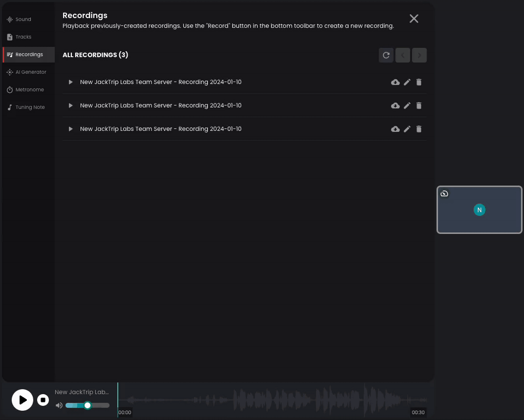Refresh the recordings list
This screenshot has height=420, width=524.
tap(386, 55)
